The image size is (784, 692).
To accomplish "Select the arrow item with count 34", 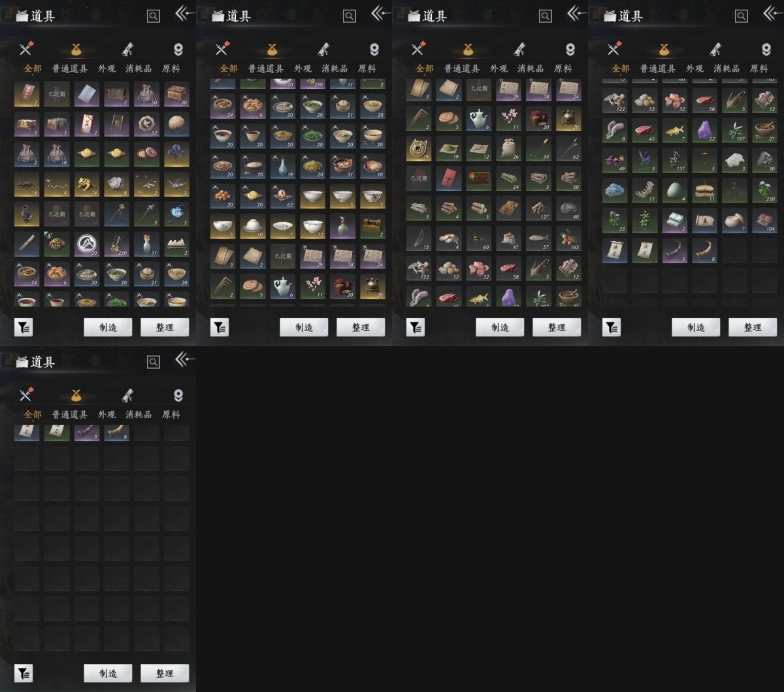I will pyautogui.click(x=539, y=150).
